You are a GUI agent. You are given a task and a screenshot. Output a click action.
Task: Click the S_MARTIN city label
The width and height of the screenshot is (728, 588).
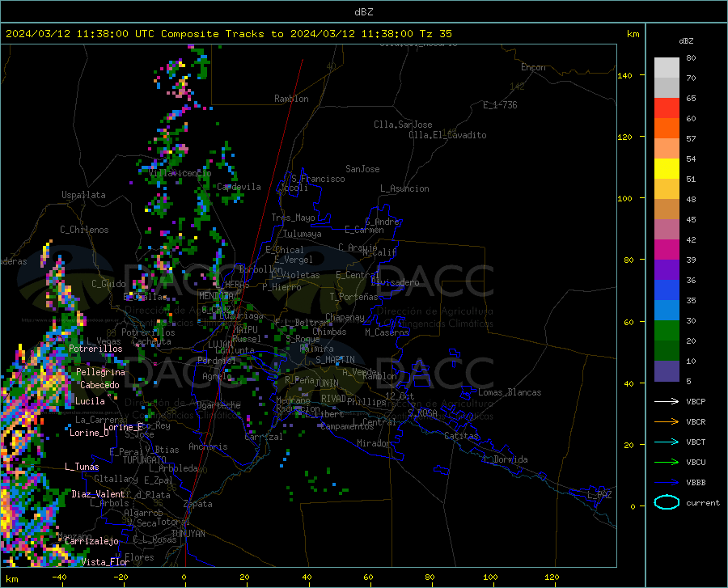tap(335, 360)
